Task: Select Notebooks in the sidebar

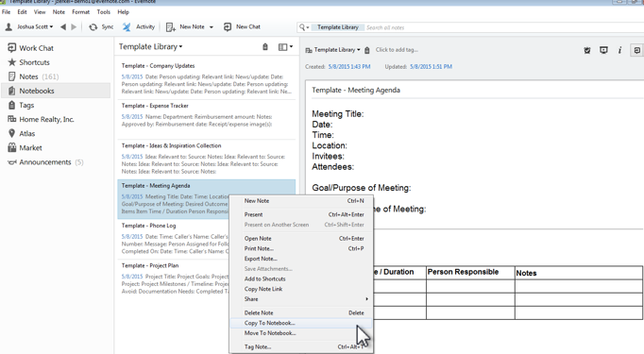Action: (x=56, y=91)
